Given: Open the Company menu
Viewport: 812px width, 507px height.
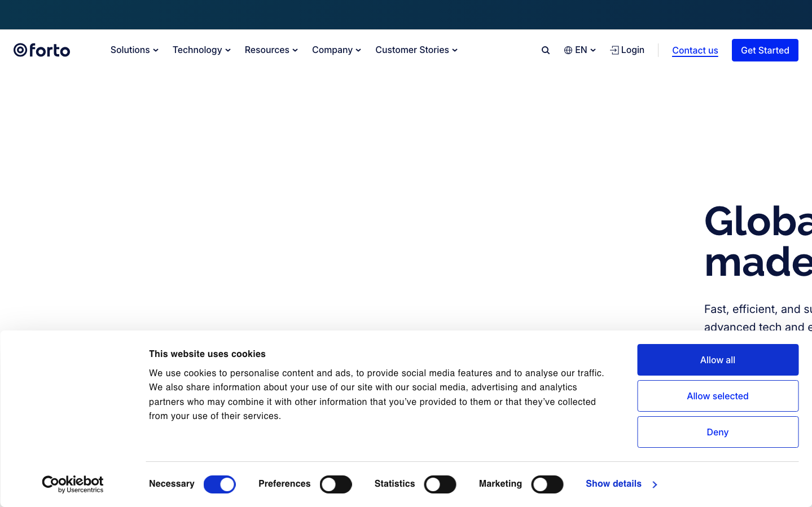Looking at the screenshot, I should click(336, 50).
